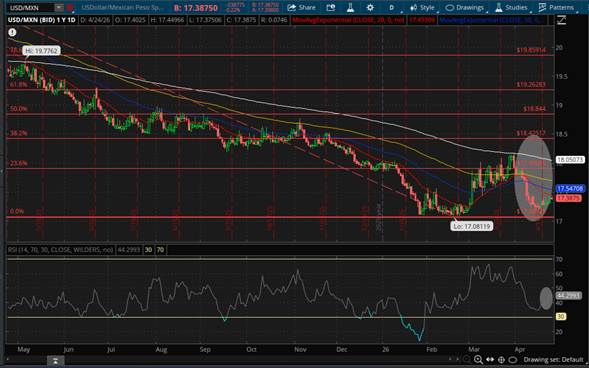Image resolution: width=589 pixels, height=368 pixels.
Task: Open the Drawings menu
Action: pyautogui.click(x=465, y=8)
